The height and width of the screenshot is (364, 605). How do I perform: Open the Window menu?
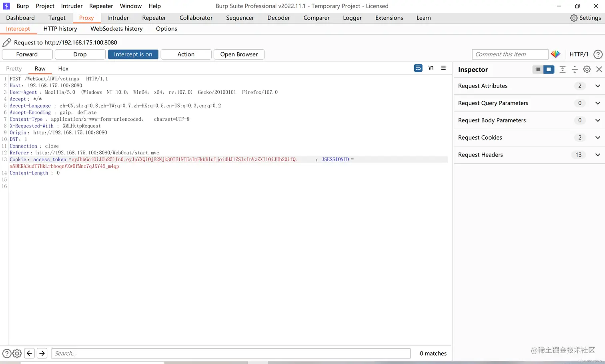[x=131, y=6]
